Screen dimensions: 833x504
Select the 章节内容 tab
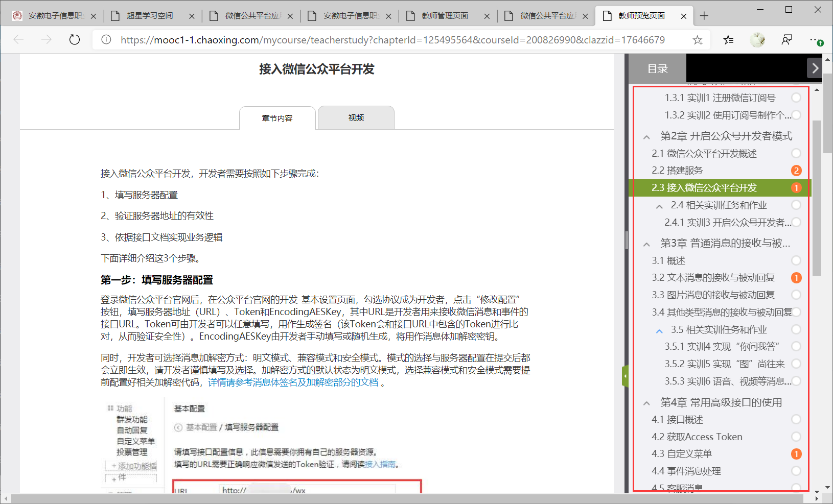(277, 118)
